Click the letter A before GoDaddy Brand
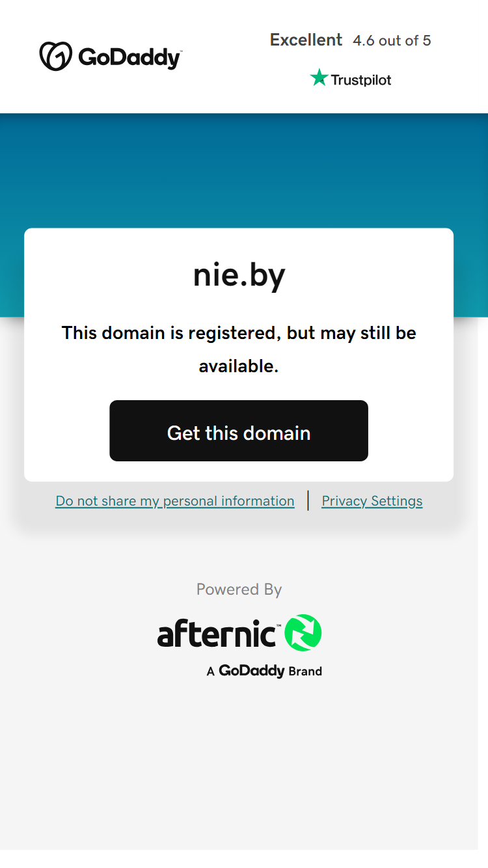Image resolution: width=488 pixels, height=868 pixels. coord(211,671)
